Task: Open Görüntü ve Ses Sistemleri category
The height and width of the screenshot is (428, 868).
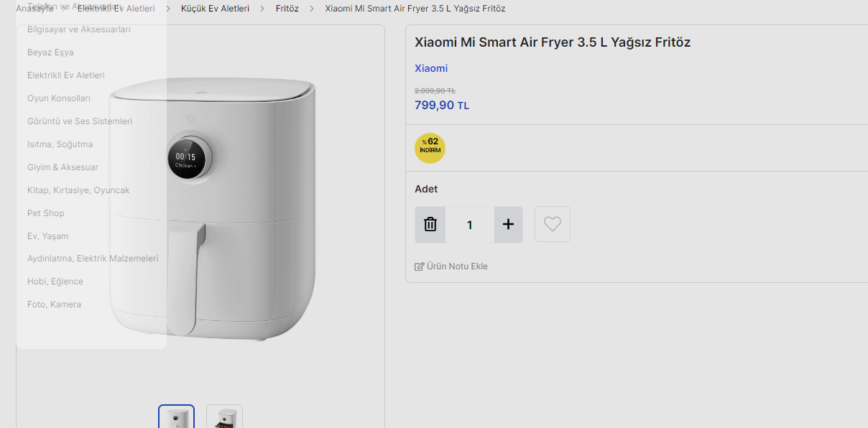Action: click(80, 121)
